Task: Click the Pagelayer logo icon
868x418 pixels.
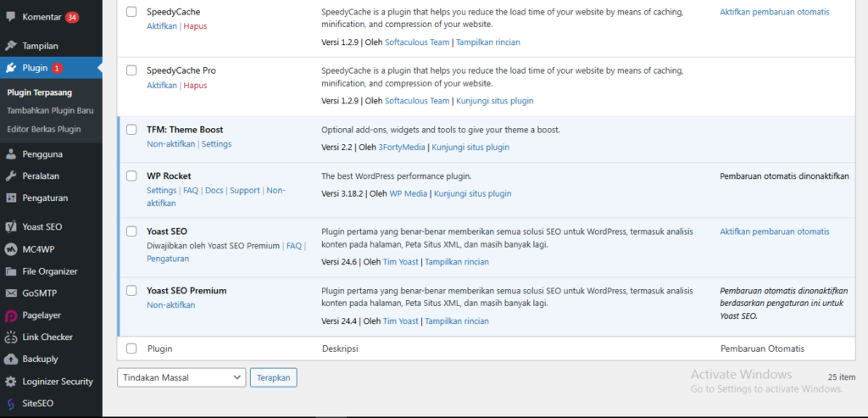Action: (x=10, y=315)
